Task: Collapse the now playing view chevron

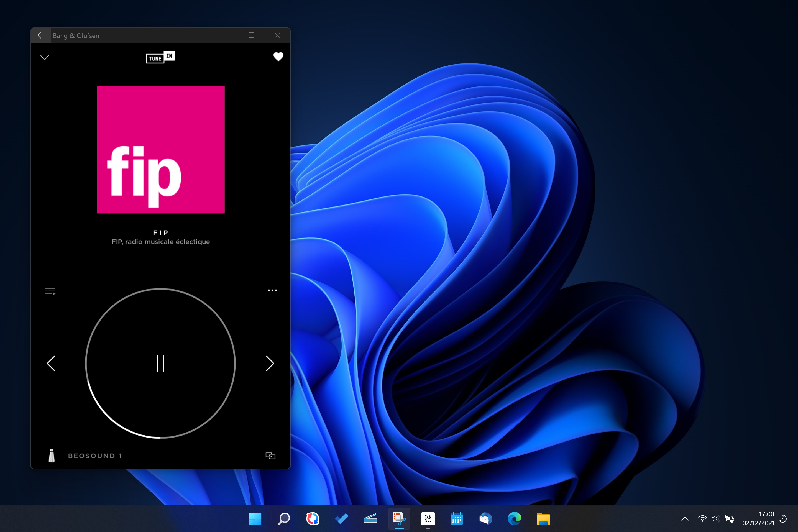Action: point(45,57)
